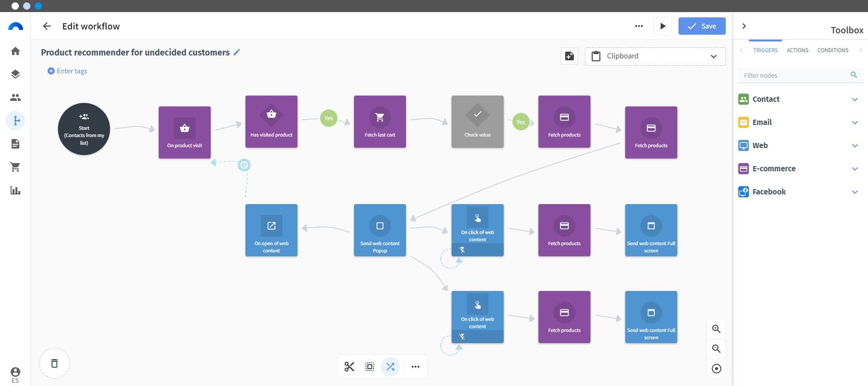Open the Clipboard dropdown
The height and width of the screenshot is (386, 868).
[655, 56]
